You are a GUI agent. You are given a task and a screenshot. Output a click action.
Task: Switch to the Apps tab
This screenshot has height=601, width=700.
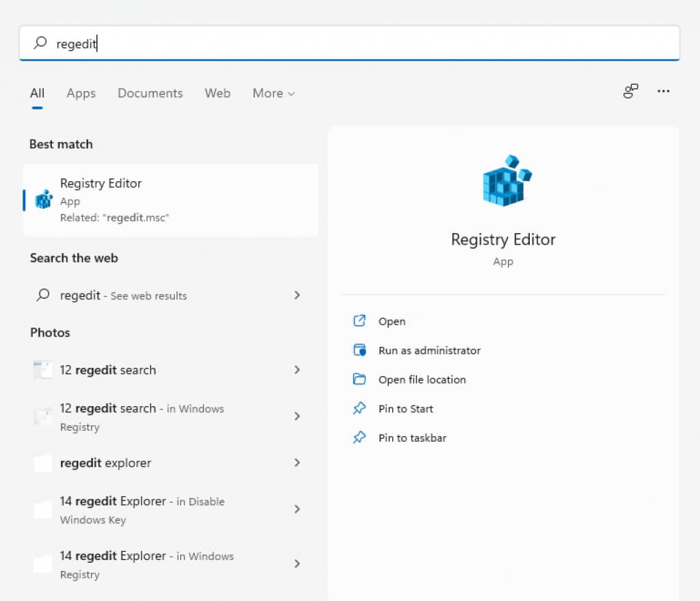(x=81, y=94)
